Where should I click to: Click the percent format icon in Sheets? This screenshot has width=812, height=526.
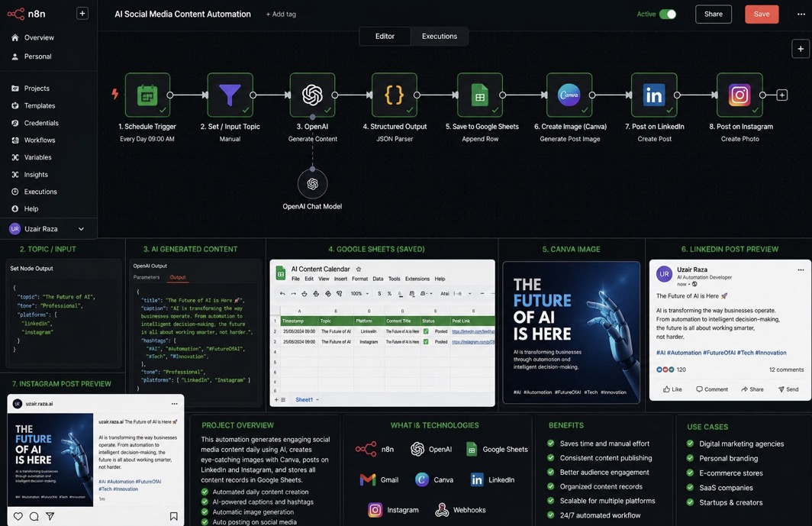coord(389,294)
